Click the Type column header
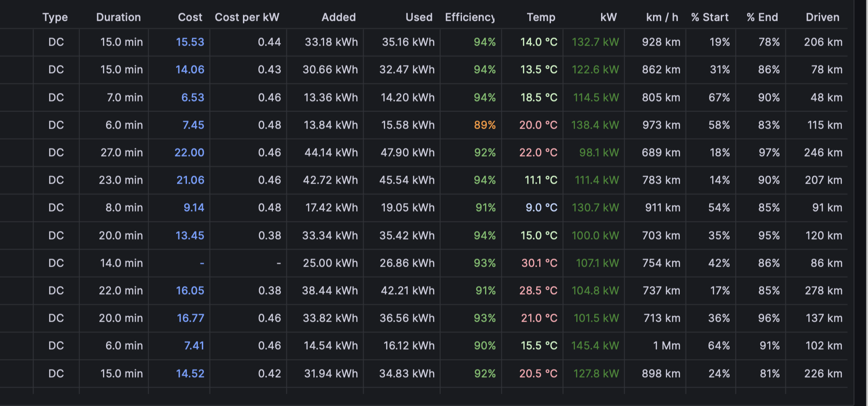 click(55, 17)
